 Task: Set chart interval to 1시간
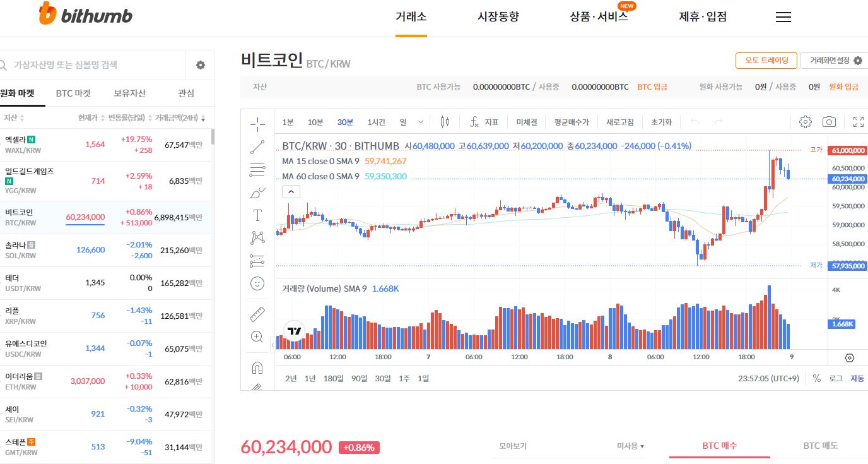pos(376,122)
